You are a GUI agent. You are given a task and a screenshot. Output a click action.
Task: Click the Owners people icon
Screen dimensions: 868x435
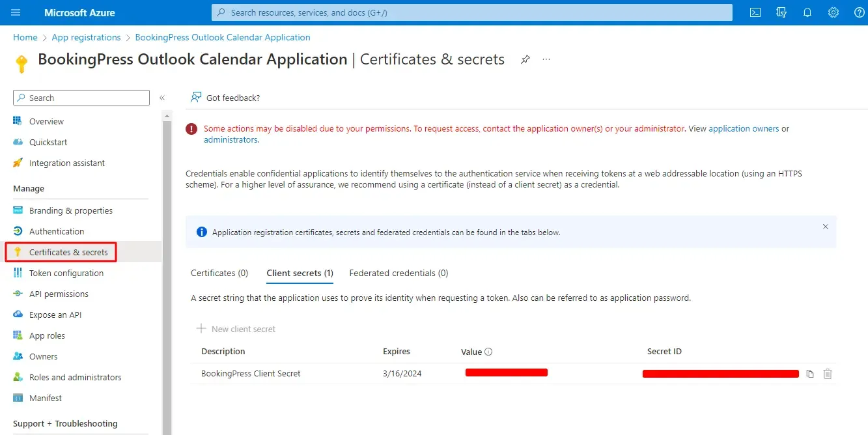click(18, 356)
